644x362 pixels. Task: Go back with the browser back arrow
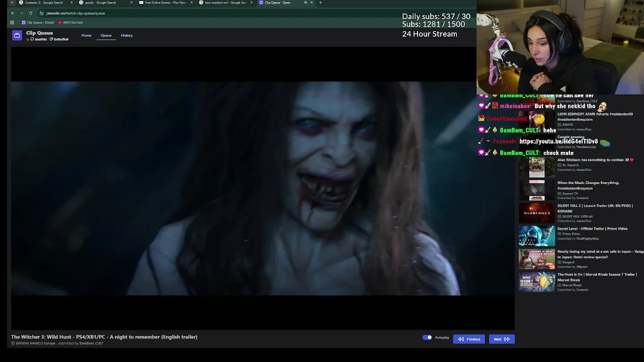(x=13, y=13)
